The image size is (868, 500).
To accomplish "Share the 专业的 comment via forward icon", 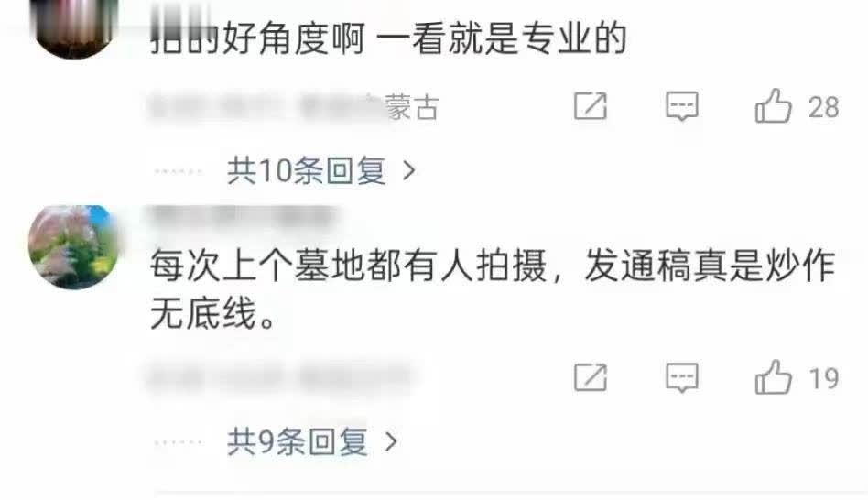I will pyautogui.click(x=590, y=105).
